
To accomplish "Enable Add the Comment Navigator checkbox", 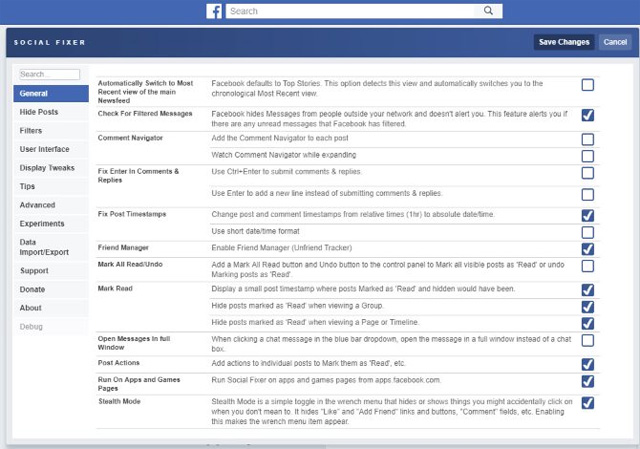I will 587,139.
